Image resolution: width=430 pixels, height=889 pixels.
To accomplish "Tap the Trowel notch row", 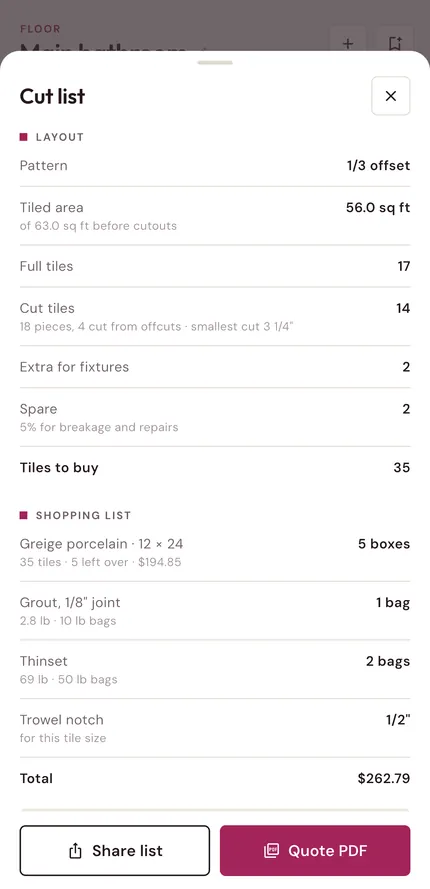I will [215, 728].
